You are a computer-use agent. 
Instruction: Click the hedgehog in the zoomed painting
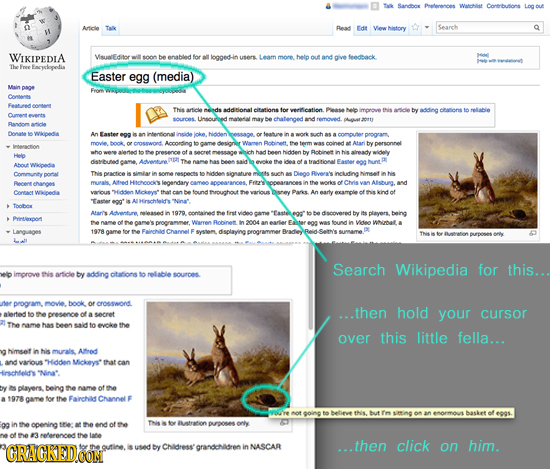pyautogui.click(x=266, y=399)
